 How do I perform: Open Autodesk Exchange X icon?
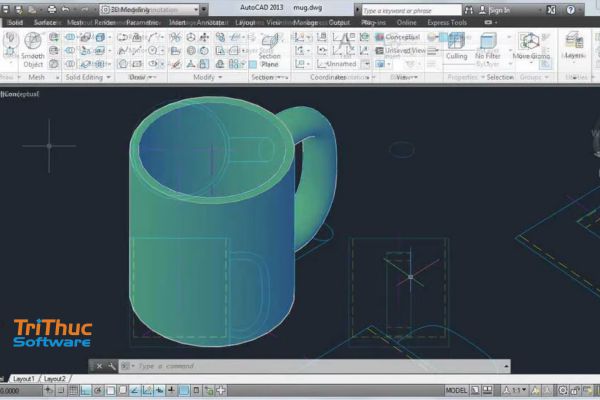click(551, 10)
